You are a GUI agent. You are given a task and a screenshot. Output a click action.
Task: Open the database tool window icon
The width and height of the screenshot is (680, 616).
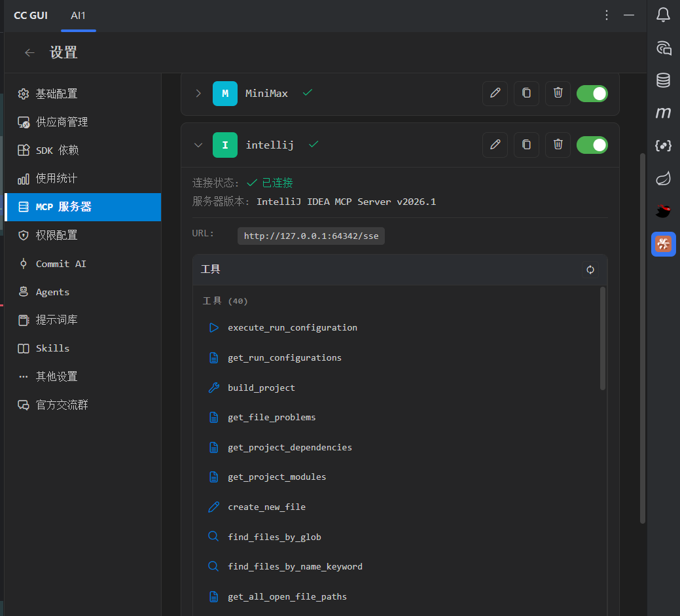pyautogui.click(x=663, y=80)
